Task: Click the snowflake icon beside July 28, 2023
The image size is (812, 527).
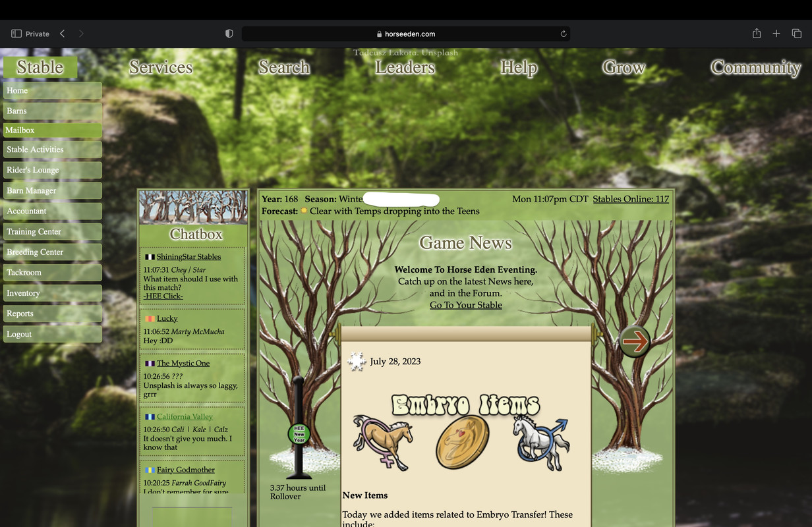Action: (357, 362)
